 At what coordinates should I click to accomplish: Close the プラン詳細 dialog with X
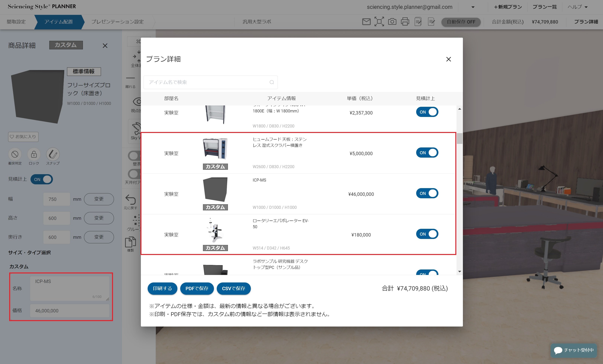coord(448,59)
